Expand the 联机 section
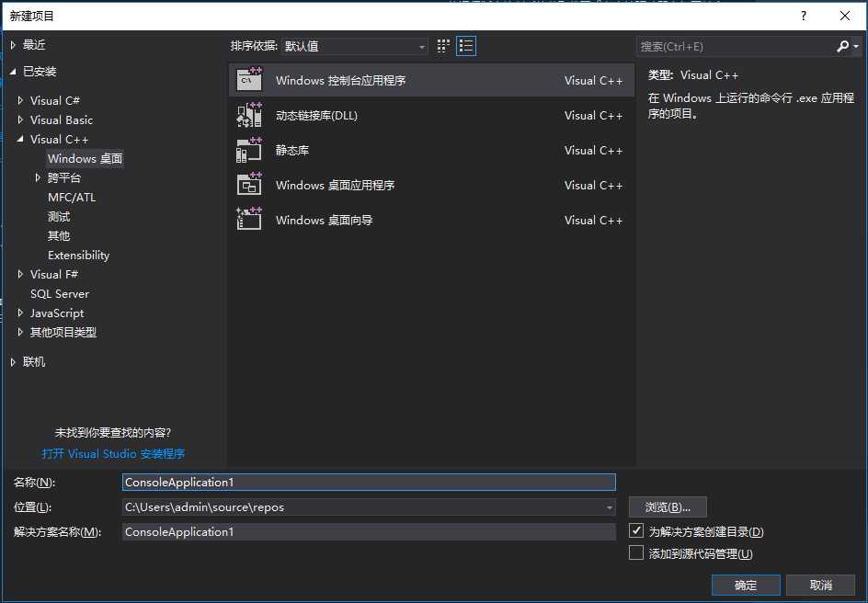 pyautogui.click(x=13, y=362)
